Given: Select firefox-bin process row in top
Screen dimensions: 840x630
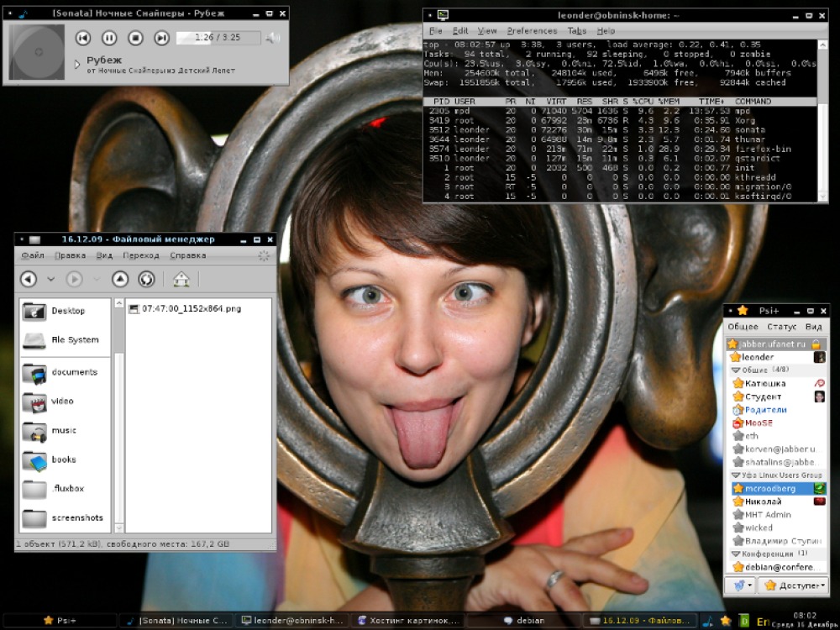Looking at the screenshot, I should pos(620,149).
